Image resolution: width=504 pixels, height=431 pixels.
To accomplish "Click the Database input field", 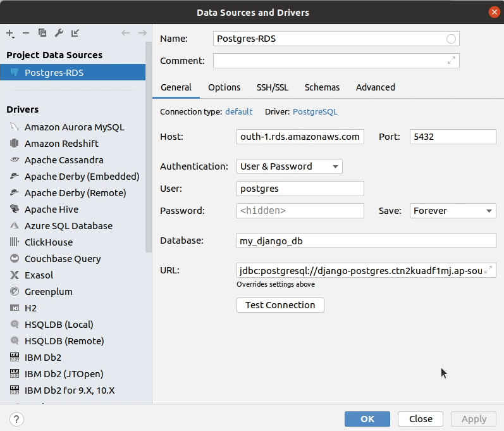I will click(x=366, y=240).
